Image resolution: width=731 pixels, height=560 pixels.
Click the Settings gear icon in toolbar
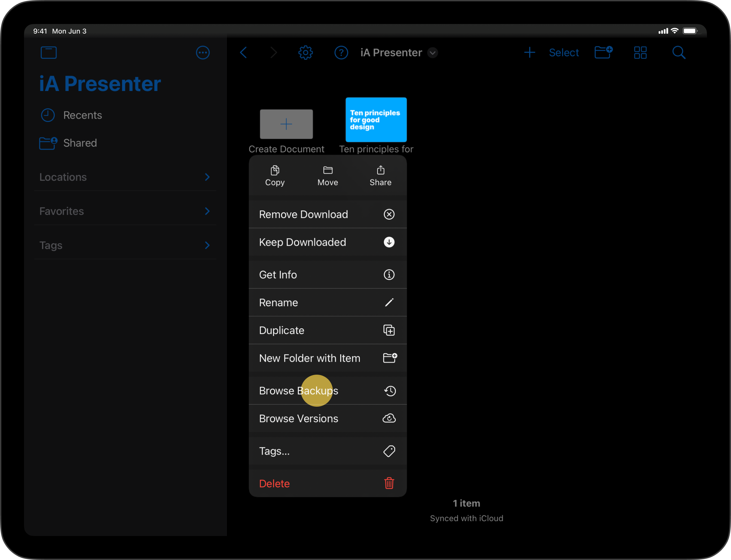click(305, 53)
